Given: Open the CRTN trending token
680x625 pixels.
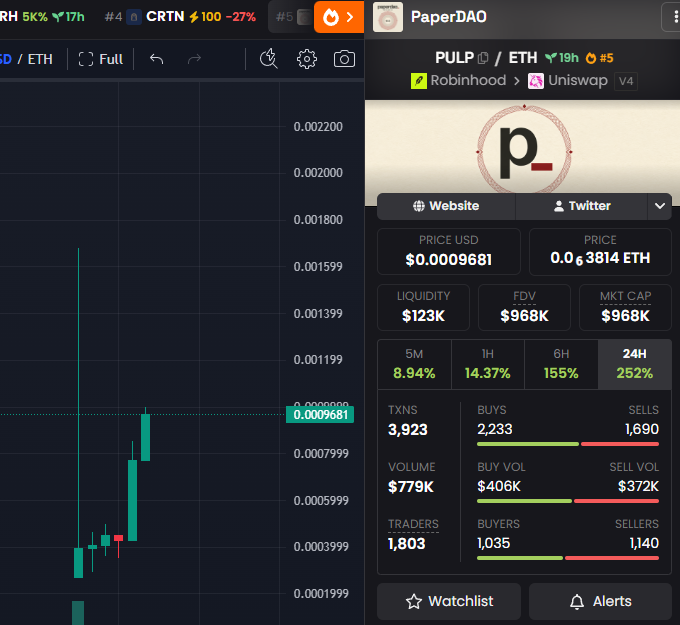Looking at the screenshot, I should pos(165,16).
